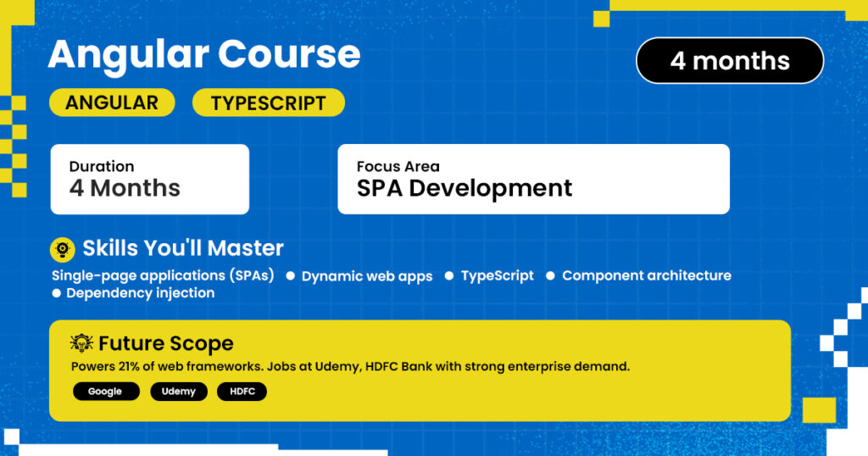Click the Component architecture skill
The height and width of the screenshot is (456, 868).
point(647,275)
